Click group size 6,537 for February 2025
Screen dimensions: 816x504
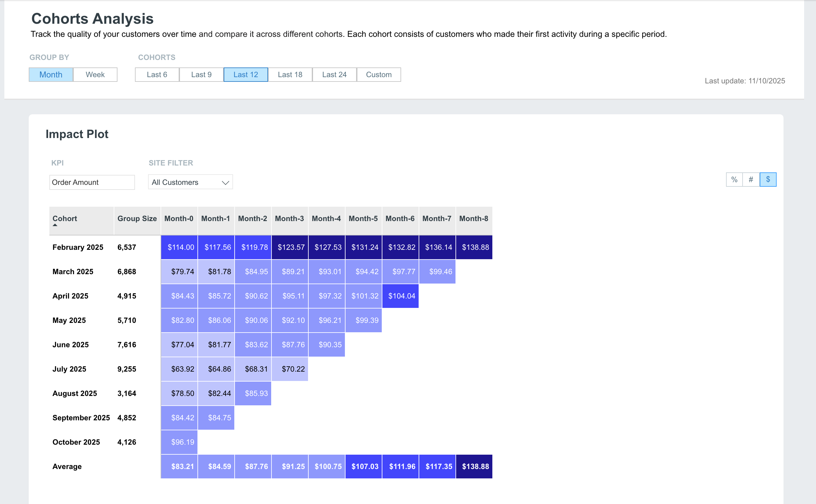coord(127,247)
